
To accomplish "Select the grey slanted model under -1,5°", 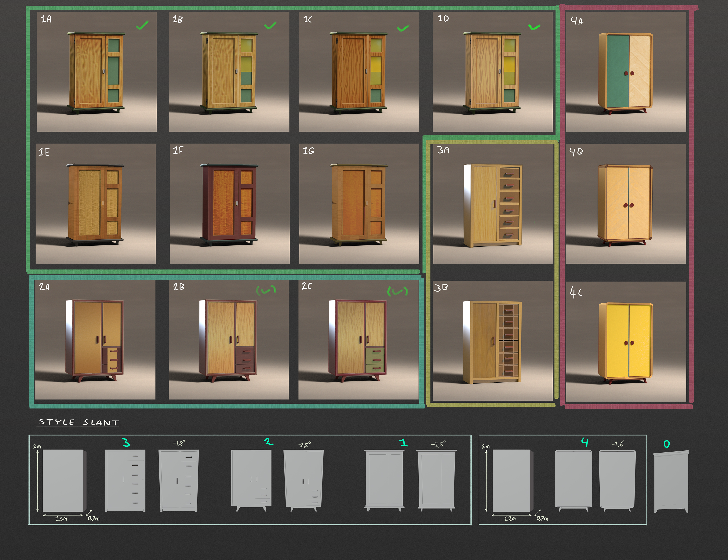I will [x=437, y=480].
